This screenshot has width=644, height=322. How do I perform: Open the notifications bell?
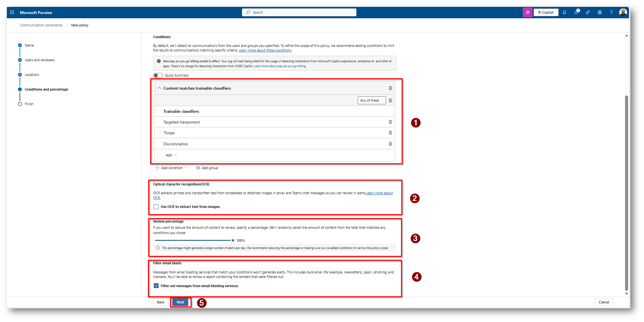565,12
